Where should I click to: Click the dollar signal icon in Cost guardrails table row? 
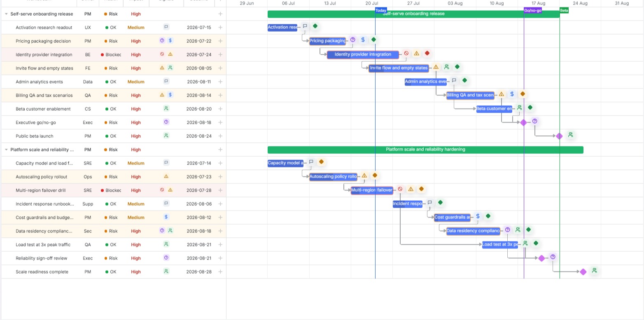point(166,217)
